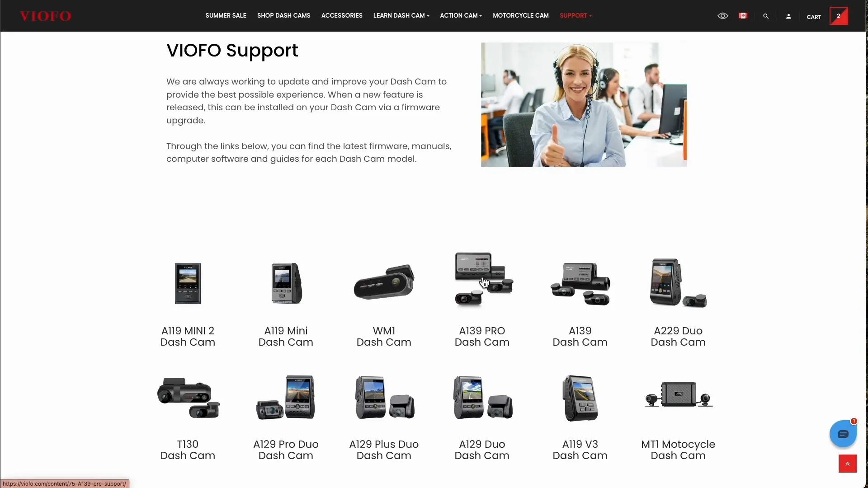This screenshot has height=488, width=868.
Task: Select A229 Duo Dash Cam thumbnail
Action: [x=678, y=283]
